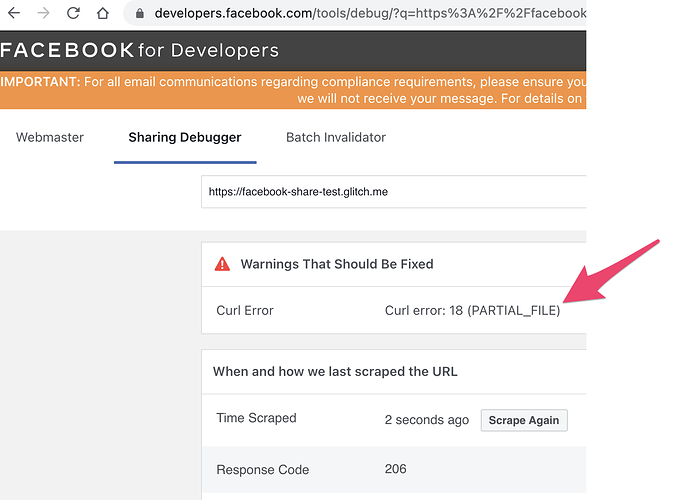Click the padlock site security icon
The width and height of the screenshot is (678, 500).
tap(139, 13)
